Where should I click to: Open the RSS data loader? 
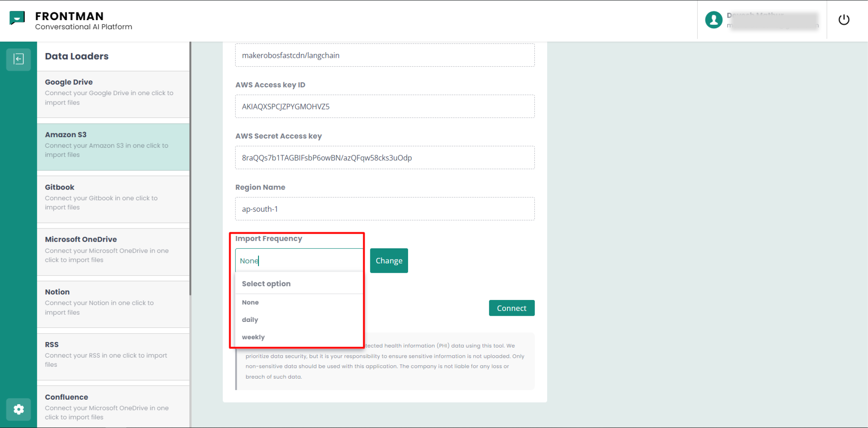point(113,357)
